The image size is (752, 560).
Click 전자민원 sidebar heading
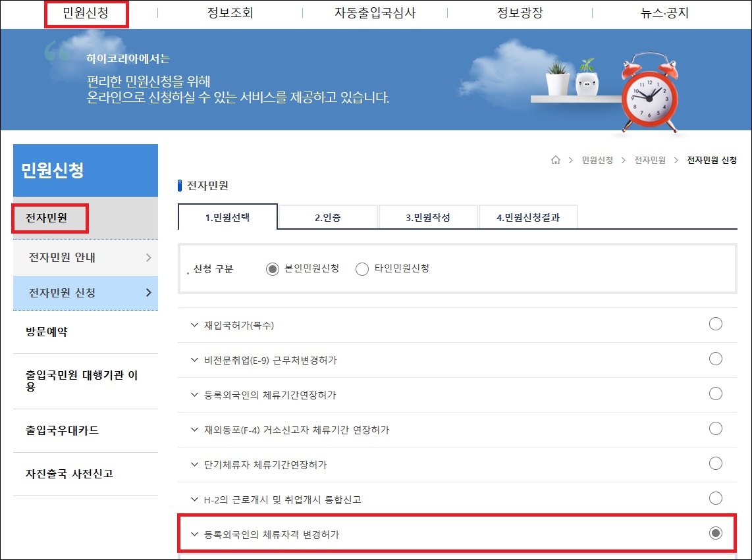(47, 218)
